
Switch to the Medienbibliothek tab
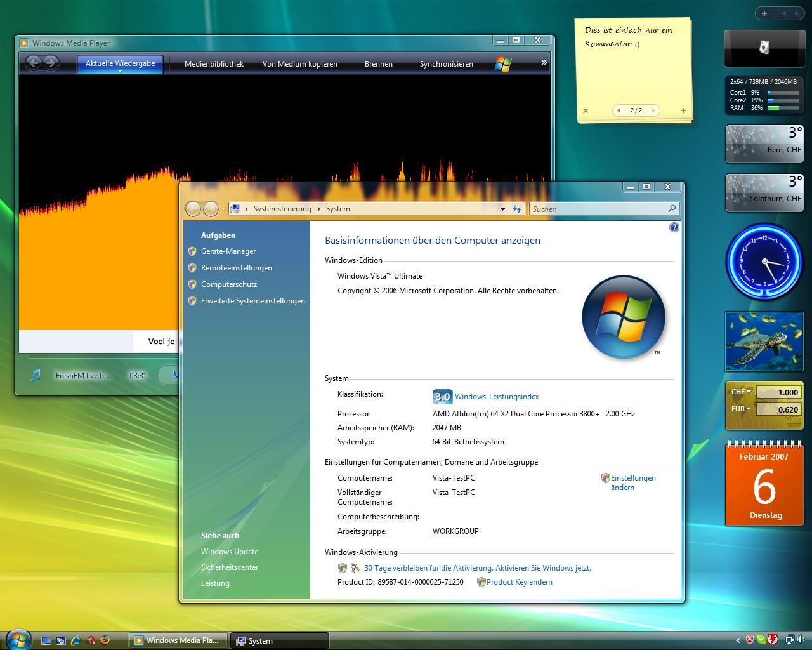click(x=214, y=64)
